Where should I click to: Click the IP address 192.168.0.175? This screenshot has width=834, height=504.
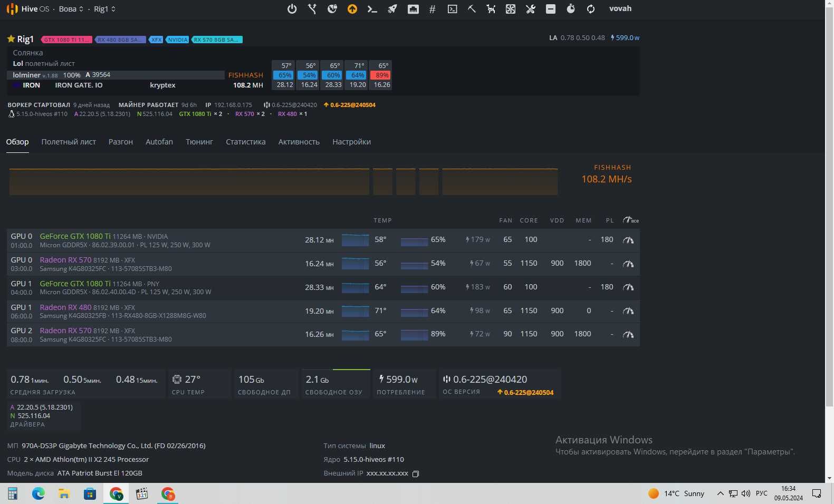point(233,105)
